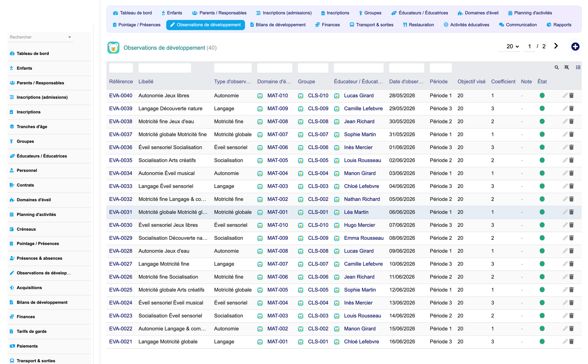Image resolution: width=588 pixels, height=364 pixels.
Task: Open the Pointage / Présences tab
Action: click(x=137, y=25)
